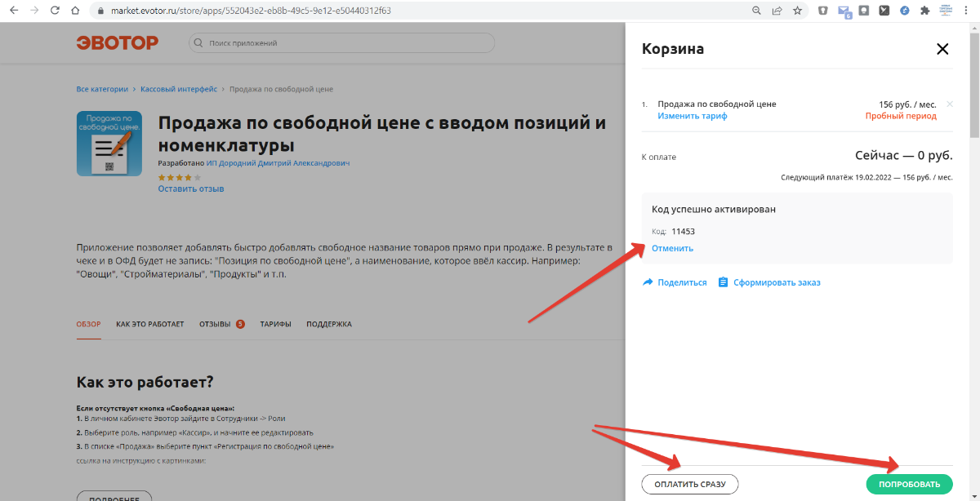View site security info via lock icon
This screenshot has width=980, height=501.
[x=100, y=11]
